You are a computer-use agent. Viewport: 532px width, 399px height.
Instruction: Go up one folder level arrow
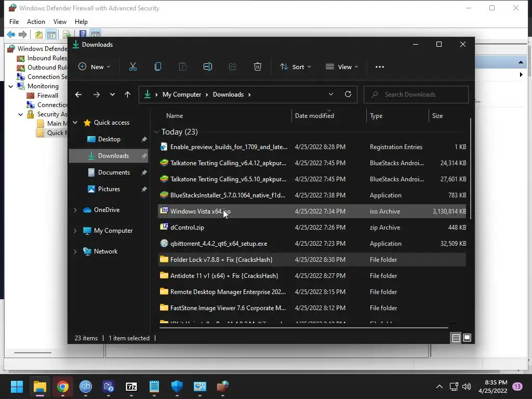[128, 95]
